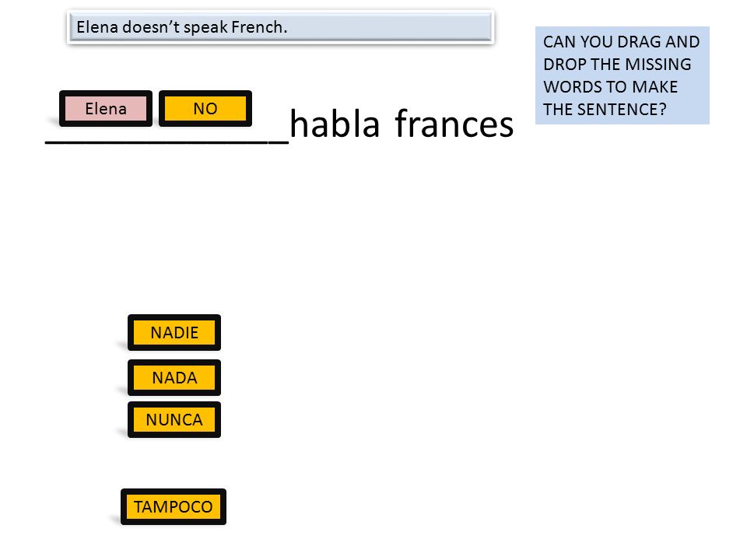
Task: Click the word 'doesn't' in the top sentence
Action: (x=151, y=27)
